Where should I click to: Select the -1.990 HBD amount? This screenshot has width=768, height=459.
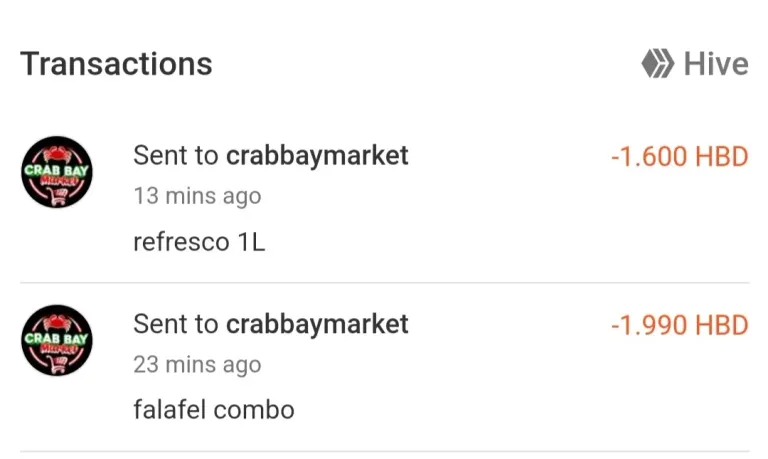tap(679, 325)
